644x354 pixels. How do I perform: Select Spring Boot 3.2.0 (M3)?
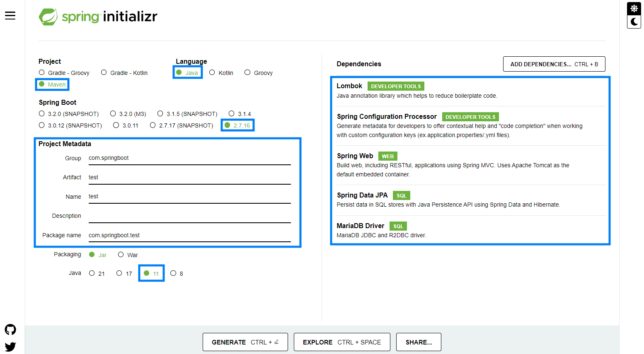pyautogui.click(x=128, y=114)
